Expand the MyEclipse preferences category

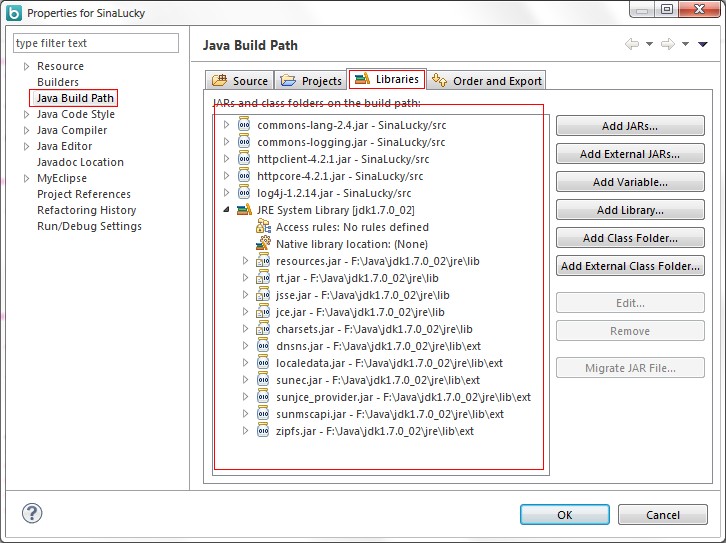[x=27, y=178]
